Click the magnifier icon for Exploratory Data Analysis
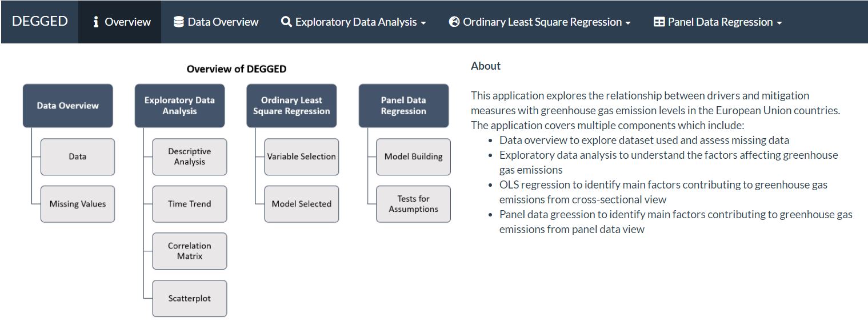The image size is (868, 325). [286, 22]
